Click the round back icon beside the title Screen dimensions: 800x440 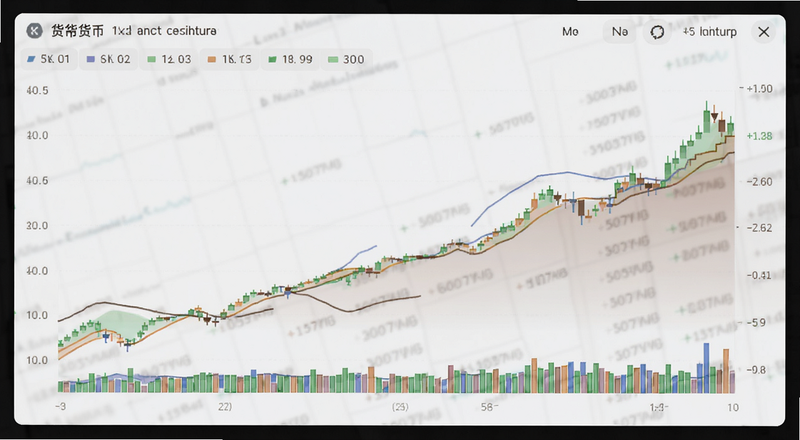[x=34, y=31]
